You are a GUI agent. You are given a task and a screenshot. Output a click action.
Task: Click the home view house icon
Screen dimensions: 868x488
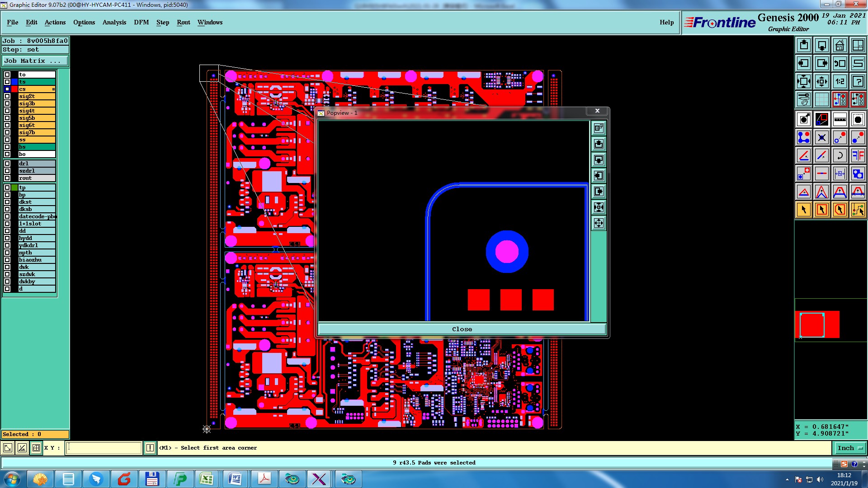pyautogui.click(x=840, y=45)
